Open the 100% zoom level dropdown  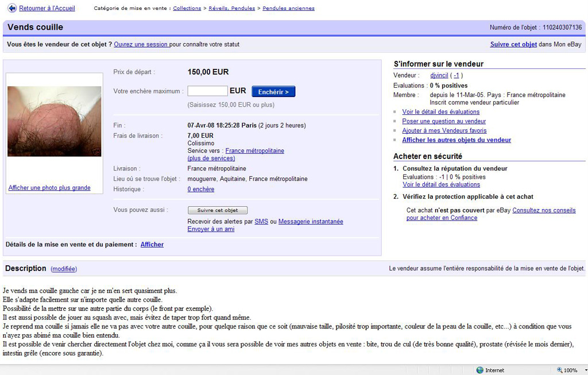[585, 370]
